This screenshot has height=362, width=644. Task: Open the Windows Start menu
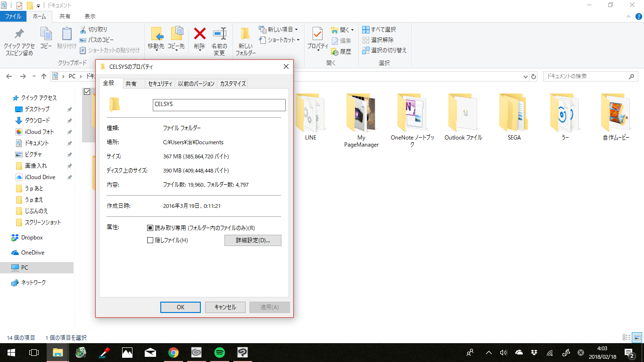11,352
